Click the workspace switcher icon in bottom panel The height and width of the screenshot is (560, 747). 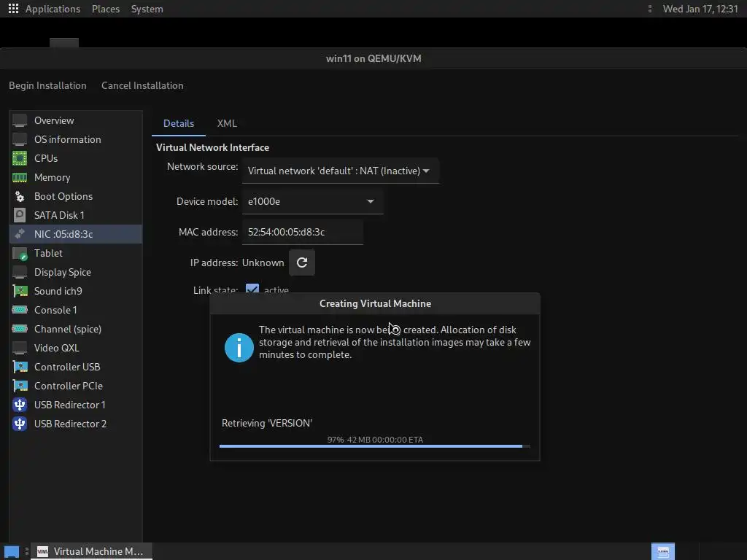(662, 551)
